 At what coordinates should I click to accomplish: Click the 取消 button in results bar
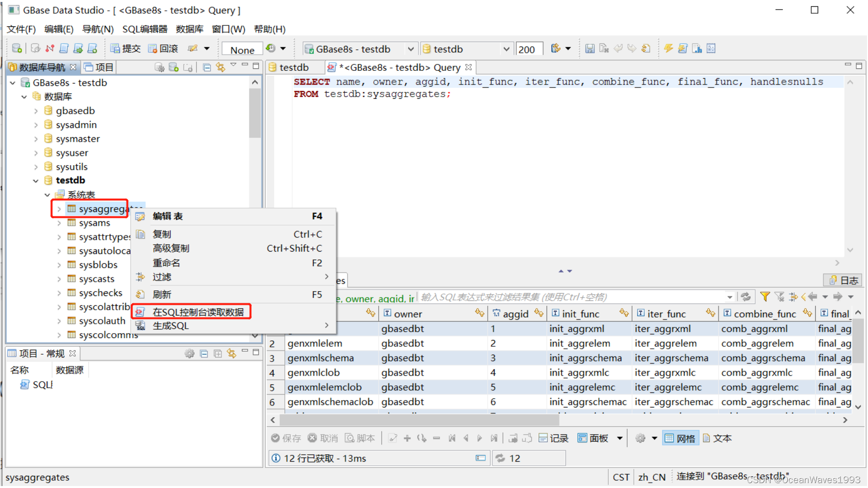click(323, 438)
